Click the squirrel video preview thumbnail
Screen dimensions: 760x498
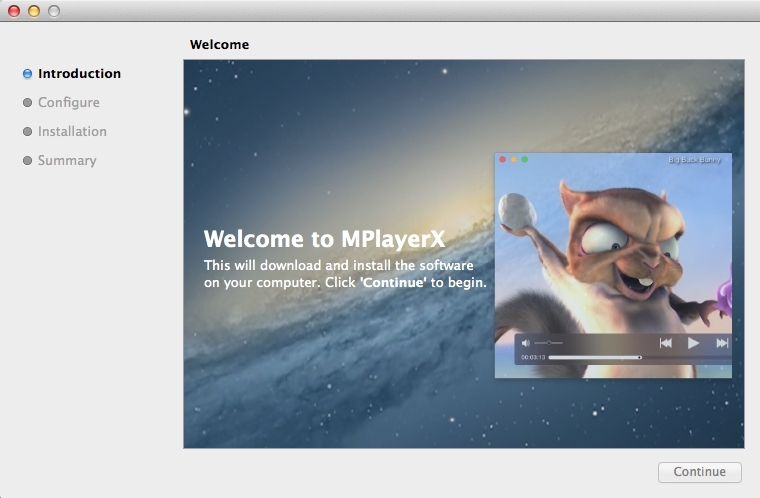[613, 265]
